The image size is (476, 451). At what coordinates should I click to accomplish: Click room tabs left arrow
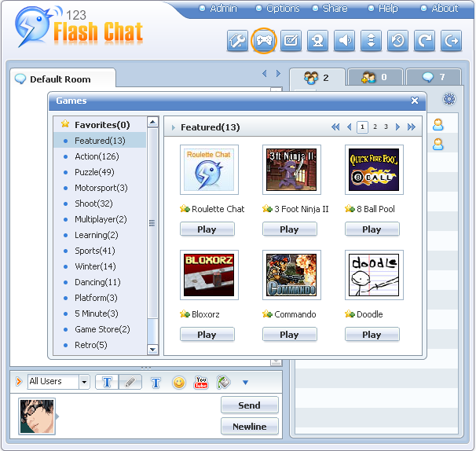[x=265, y=74]
